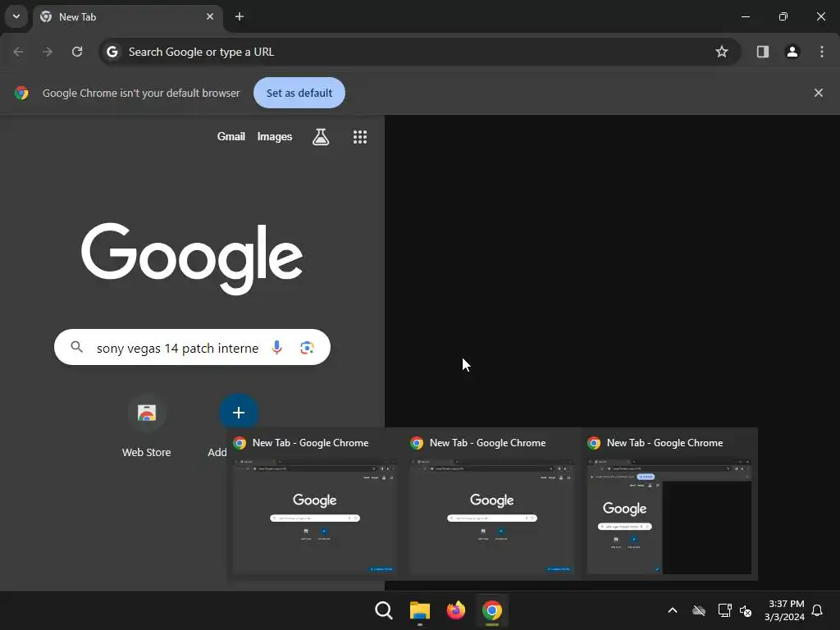Click the Set as default button

pos(299,93)
